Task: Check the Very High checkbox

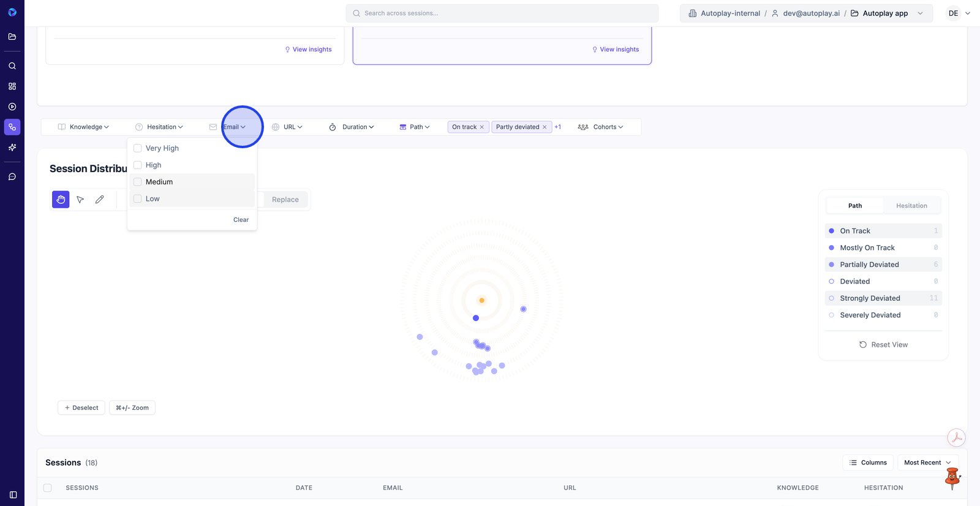Action: coord(138,148)
